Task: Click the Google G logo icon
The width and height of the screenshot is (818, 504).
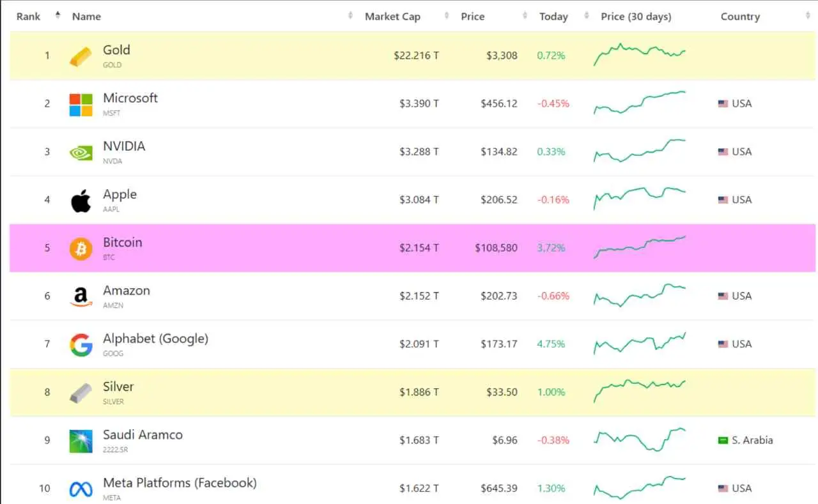Action: pyautogui.click(x=81, y=345)
